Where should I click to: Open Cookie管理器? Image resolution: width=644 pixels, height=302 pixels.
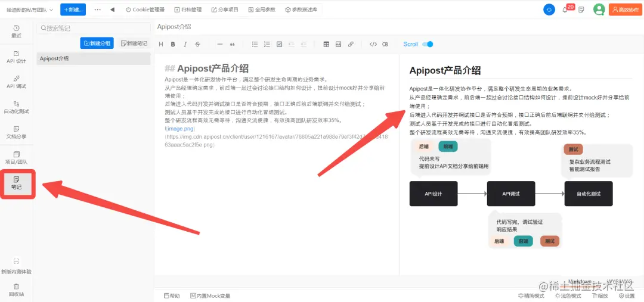pyautogui.click(x=145, y=10)
